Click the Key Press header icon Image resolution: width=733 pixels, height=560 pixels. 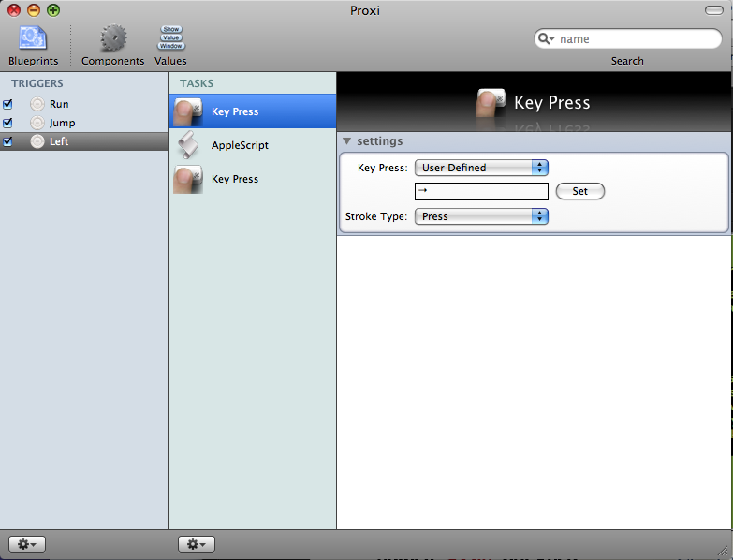[x=491, y=102]
